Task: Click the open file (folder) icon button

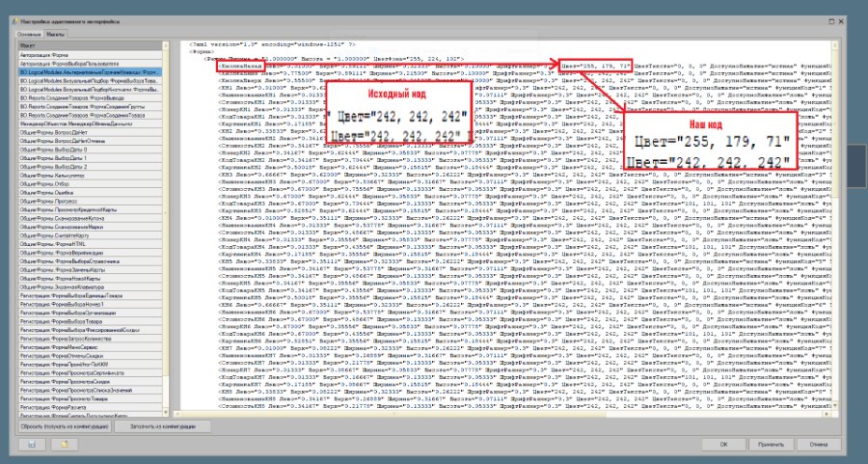Action: [x=65, y=444]
